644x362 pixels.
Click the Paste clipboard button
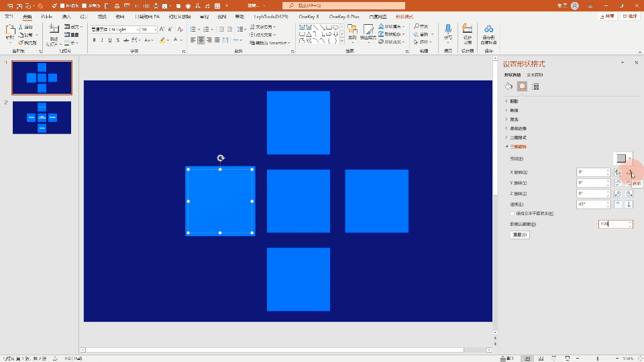click(x=10, y=33)
